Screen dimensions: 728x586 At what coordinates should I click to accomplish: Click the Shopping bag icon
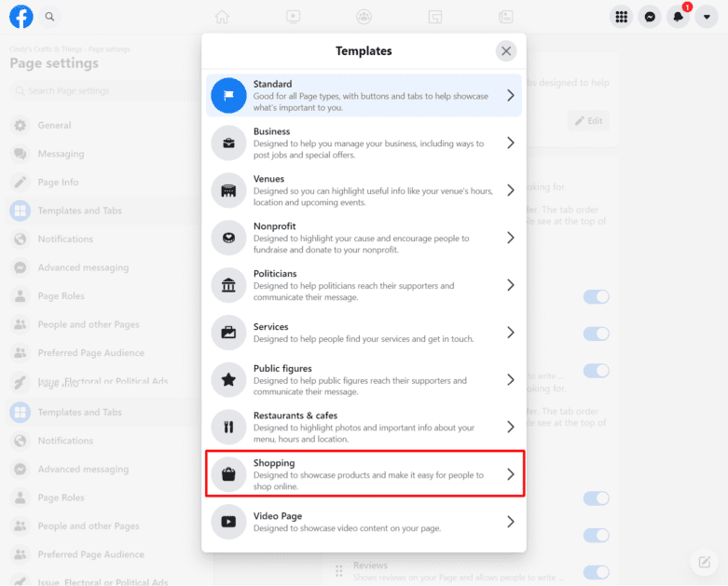click(228, 474)
